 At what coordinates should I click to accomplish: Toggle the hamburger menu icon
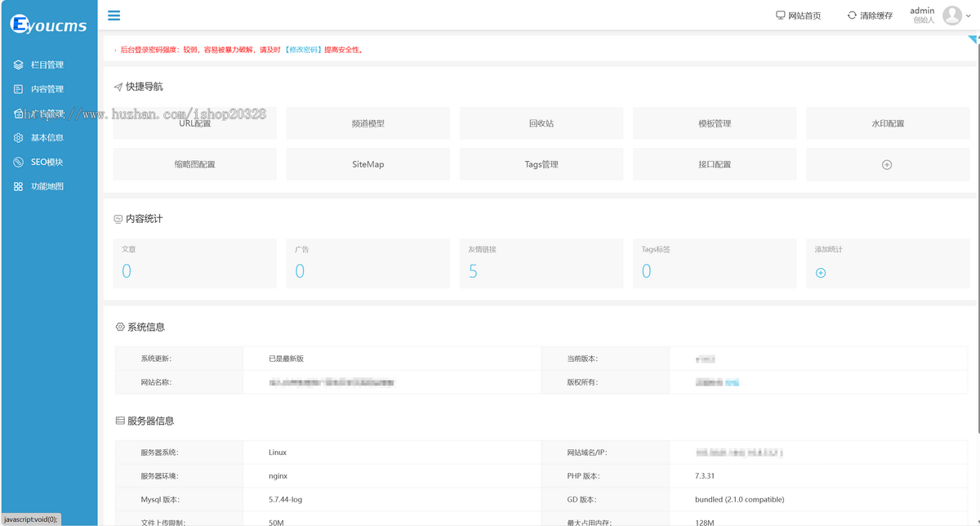click(x=114, y=15)
